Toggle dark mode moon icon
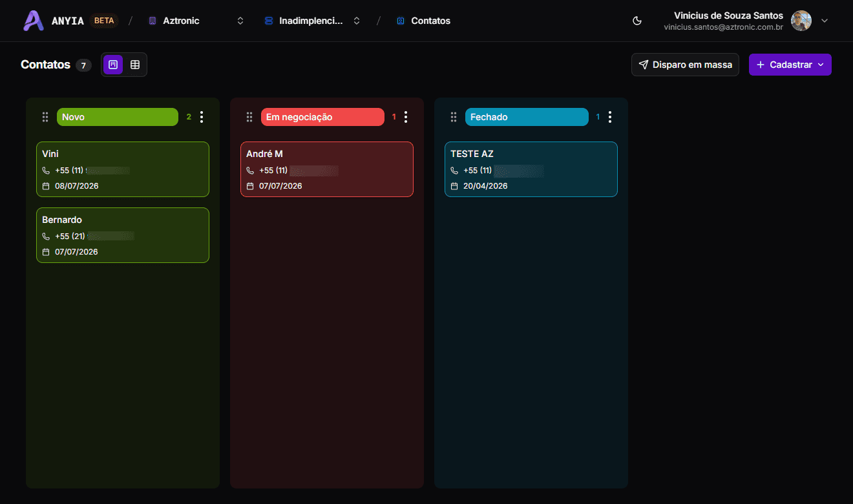Viewport: 853px width, 504px height. [x=637, y=21]
